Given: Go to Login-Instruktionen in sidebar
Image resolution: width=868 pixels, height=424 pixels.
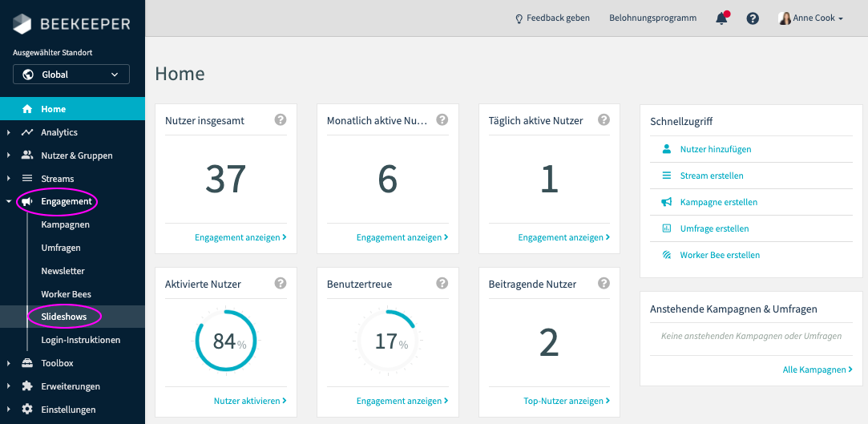Looking at the screenshot, I should pyautogui.click(x=80, y=340).
